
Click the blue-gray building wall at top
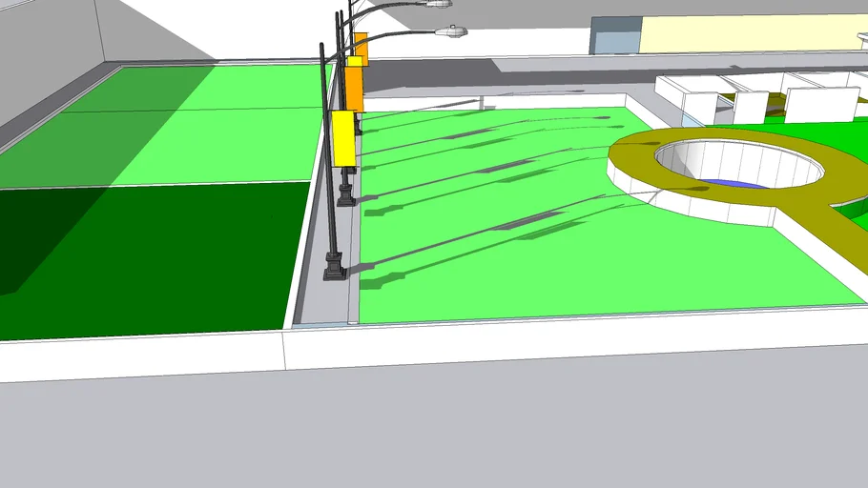point(614,38)
